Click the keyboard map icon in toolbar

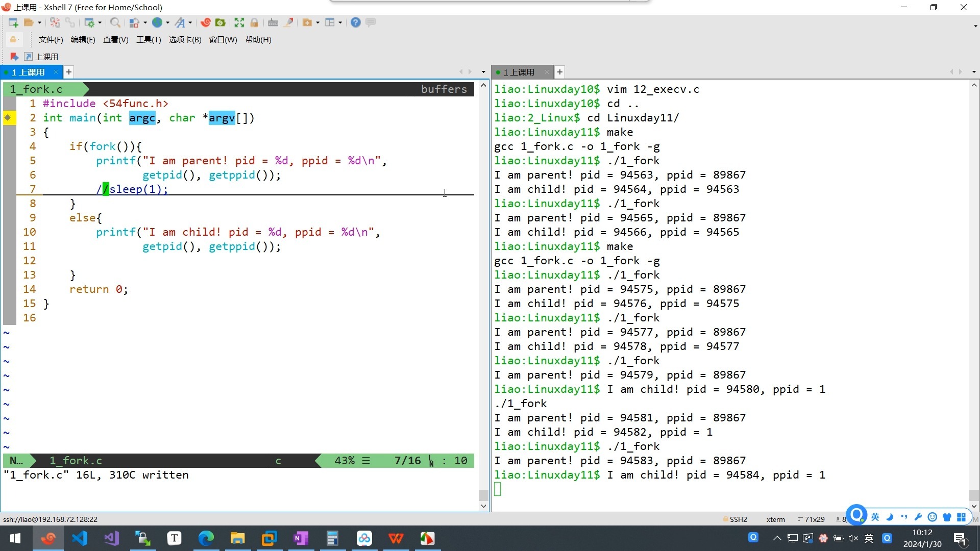pyautogui.click(x=273, y=22)
